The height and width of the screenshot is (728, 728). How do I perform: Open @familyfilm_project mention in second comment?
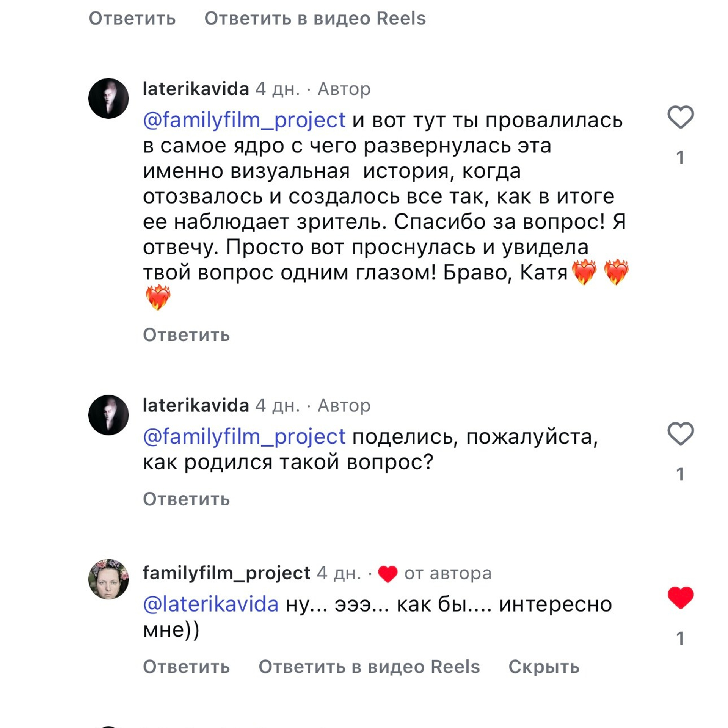point(244,436)
